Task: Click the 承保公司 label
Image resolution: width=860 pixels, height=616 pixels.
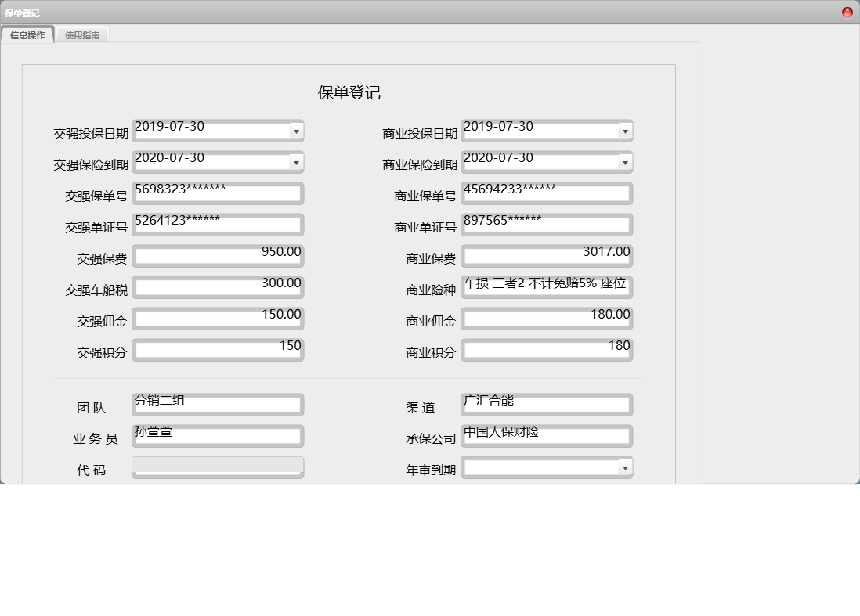Action: [x=431, y=438]
